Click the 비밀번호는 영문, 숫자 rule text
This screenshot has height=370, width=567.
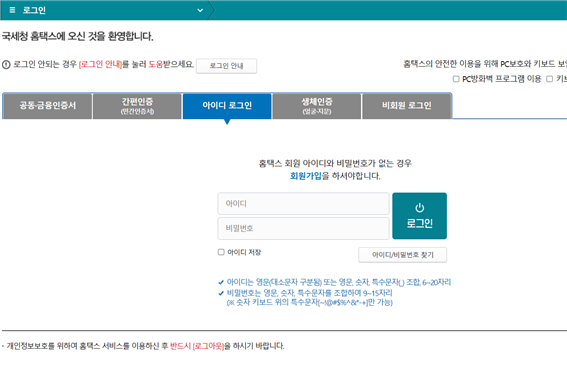pos(310,293)
